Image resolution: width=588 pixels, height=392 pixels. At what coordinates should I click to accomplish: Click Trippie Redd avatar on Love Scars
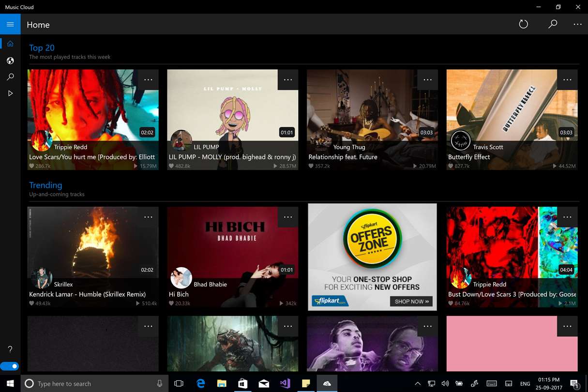pos(41,141)
